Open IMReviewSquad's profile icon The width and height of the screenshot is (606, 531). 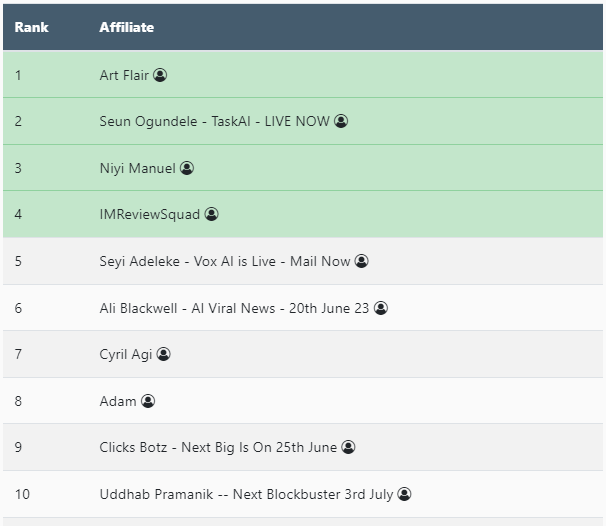(x=212, y=214)
